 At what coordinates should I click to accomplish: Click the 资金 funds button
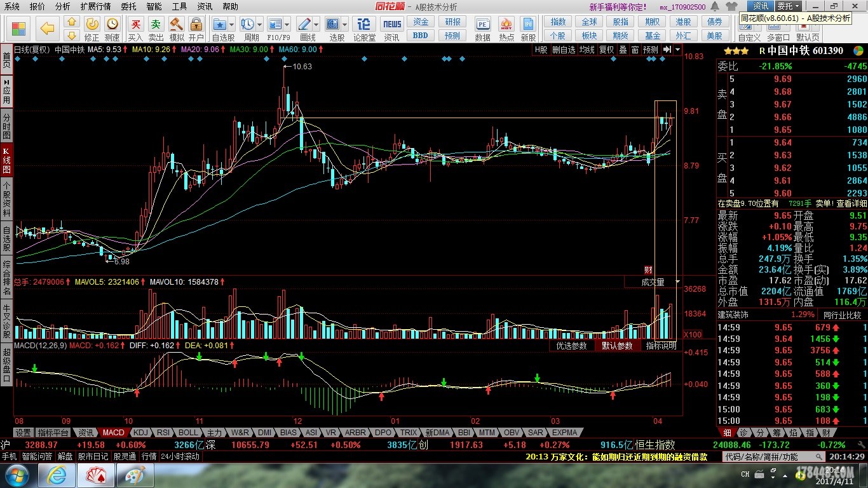point(421,22)
